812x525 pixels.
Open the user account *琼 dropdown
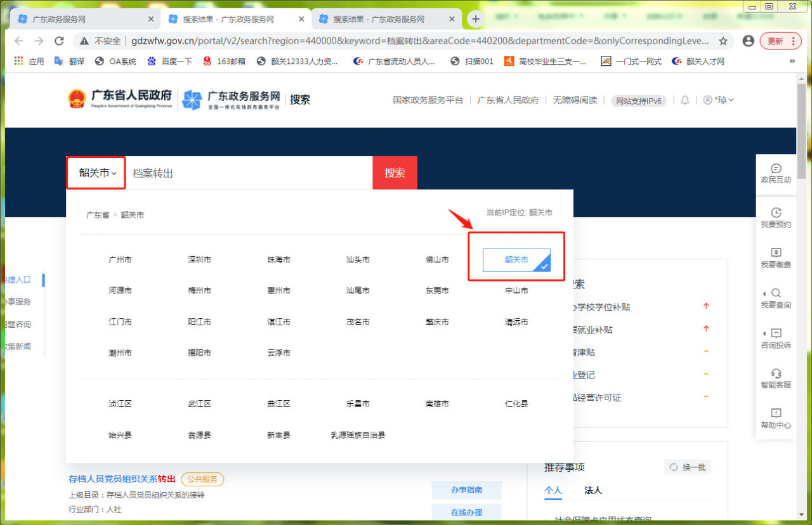pyautogui.click(x=719, y=100)
